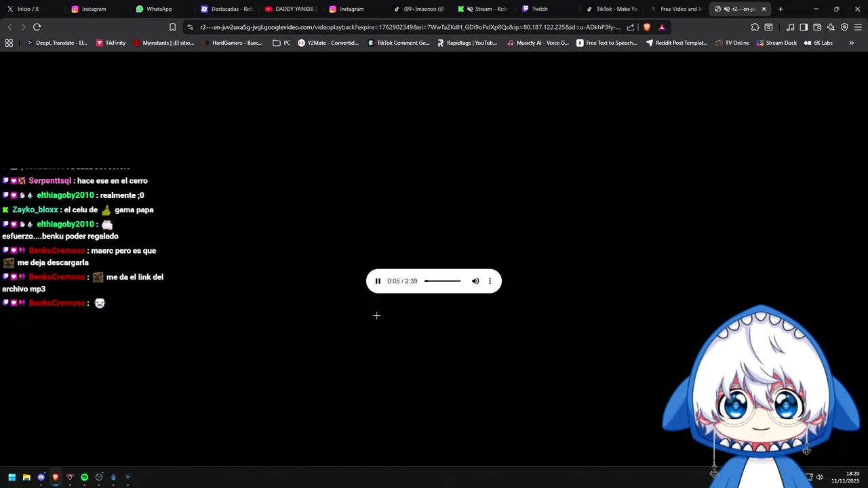Open the Reddit Post Template bookmark

pos(677,43)
